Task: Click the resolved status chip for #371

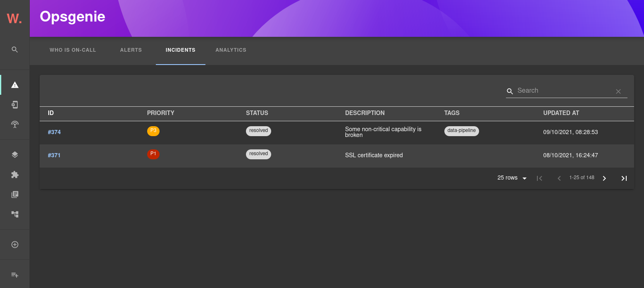Action: point(258,154)
